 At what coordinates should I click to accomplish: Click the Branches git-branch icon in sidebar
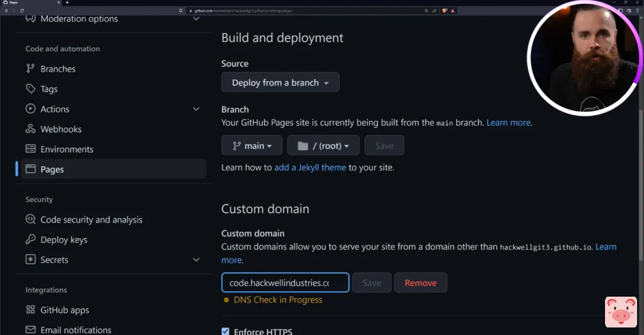point(30,69)
